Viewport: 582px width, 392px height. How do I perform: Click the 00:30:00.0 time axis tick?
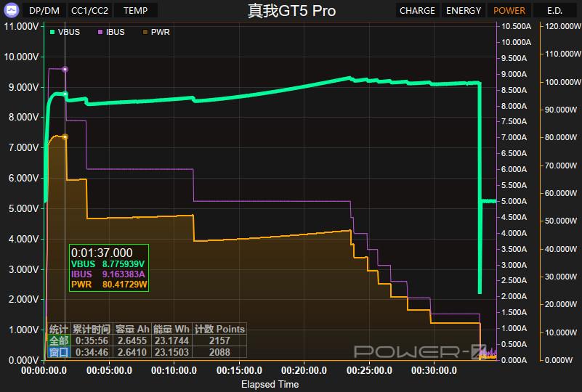434,370
